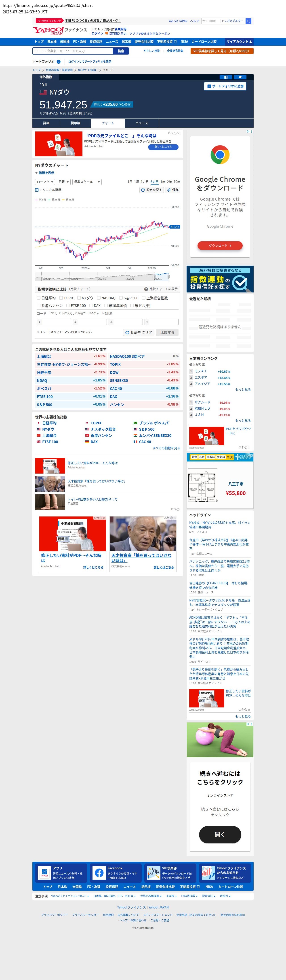
Task: Click the マイアカウント person icon
Action: coord(250,42)
